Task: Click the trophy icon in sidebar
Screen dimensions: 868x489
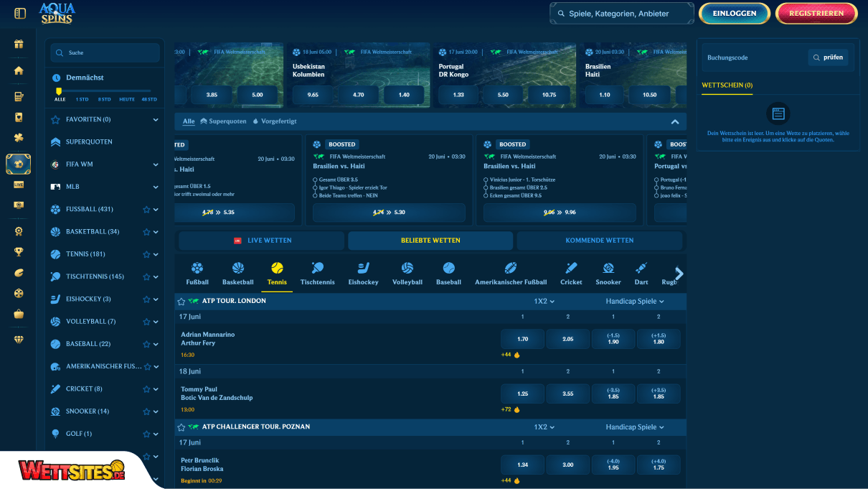Action: 19,252
